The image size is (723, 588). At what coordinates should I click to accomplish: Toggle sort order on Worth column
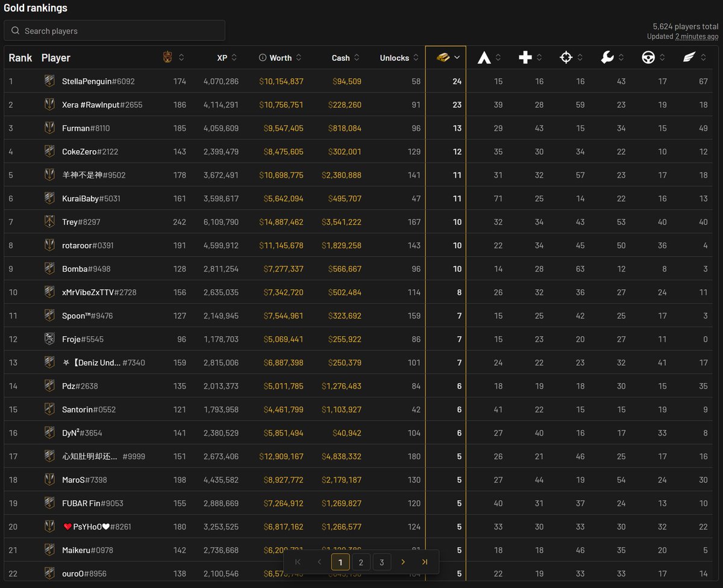coord(298,58)
